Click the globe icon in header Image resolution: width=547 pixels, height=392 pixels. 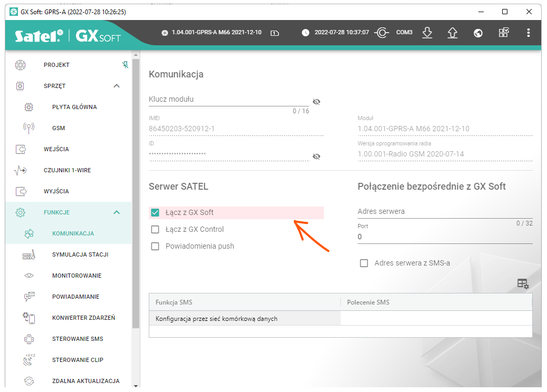coord(478,33)
